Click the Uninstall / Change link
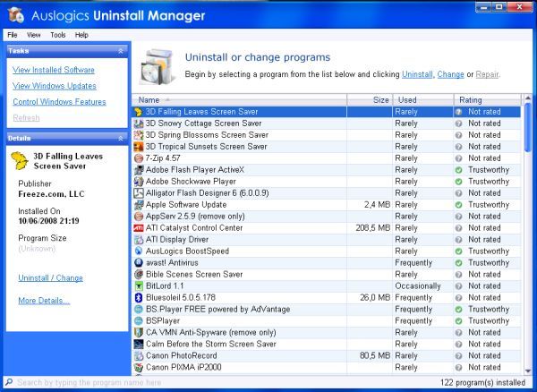537x392 pixels. (x=50, y=278)
